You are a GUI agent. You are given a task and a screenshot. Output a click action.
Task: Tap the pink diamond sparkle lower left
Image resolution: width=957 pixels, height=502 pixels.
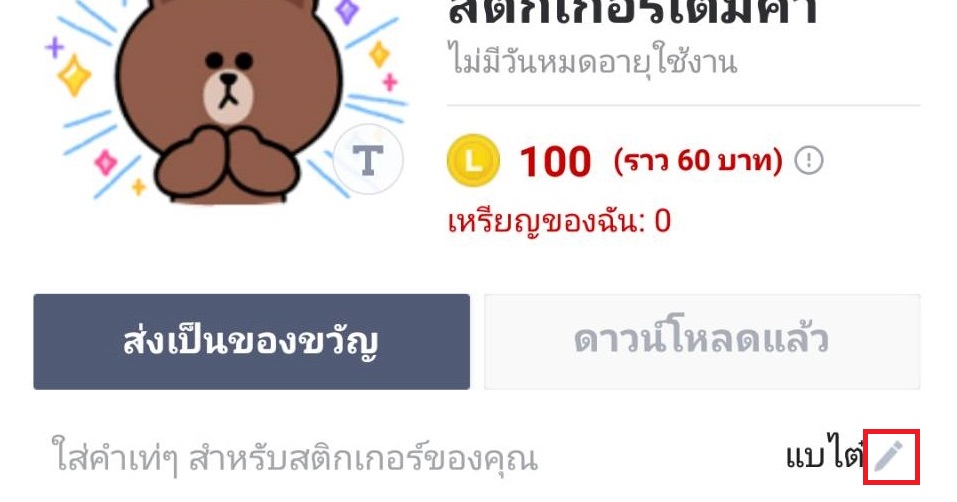point(106,162)
